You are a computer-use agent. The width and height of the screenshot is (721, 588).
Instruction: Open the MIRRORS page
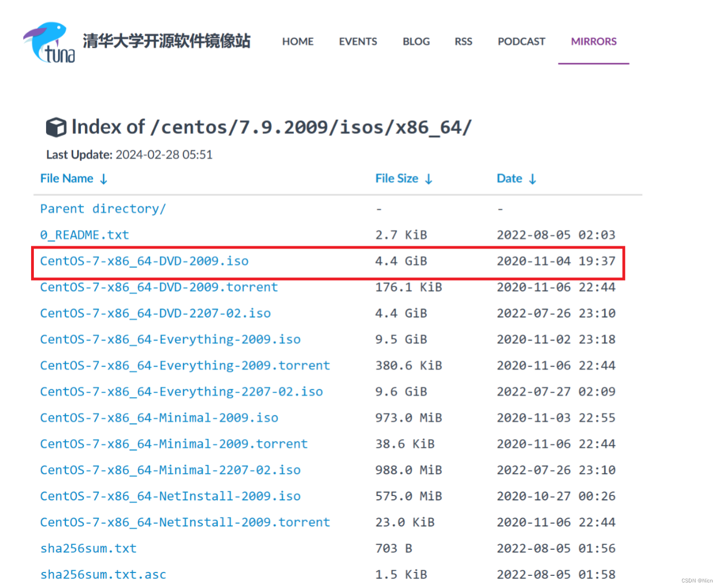[593, 42]
